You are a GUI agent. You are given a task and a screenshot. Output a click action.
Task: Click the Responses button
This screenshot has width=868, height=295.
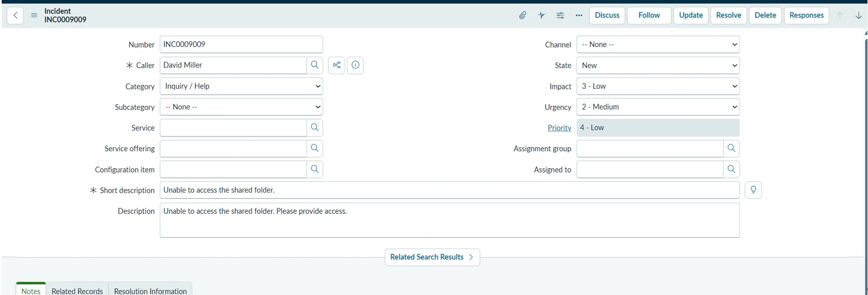tap(806, 15)
